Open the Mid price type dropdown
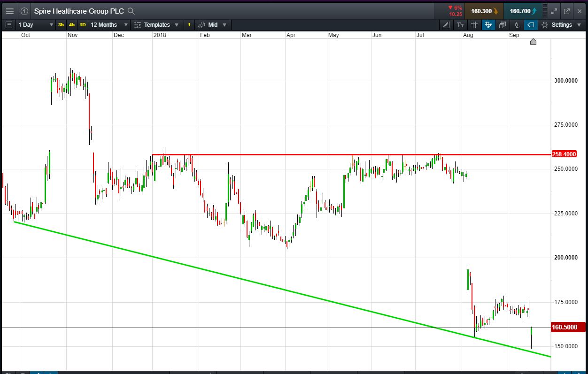The image size is (588, 374). coord(212,25)
